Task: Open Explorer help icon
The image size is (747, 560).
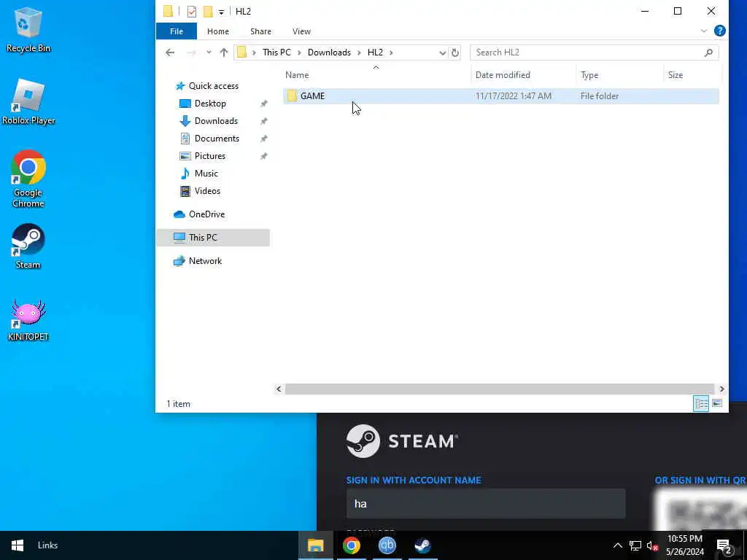Action: pyautogui.click(x=719, y=31)
